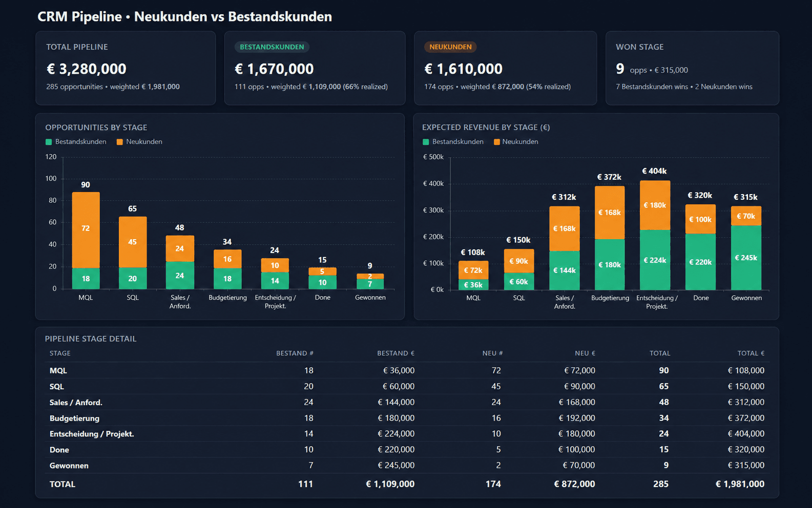Click the SQL green bar segment labeled 20
Screen dimensions: 812x508
[x=133, y=278]
